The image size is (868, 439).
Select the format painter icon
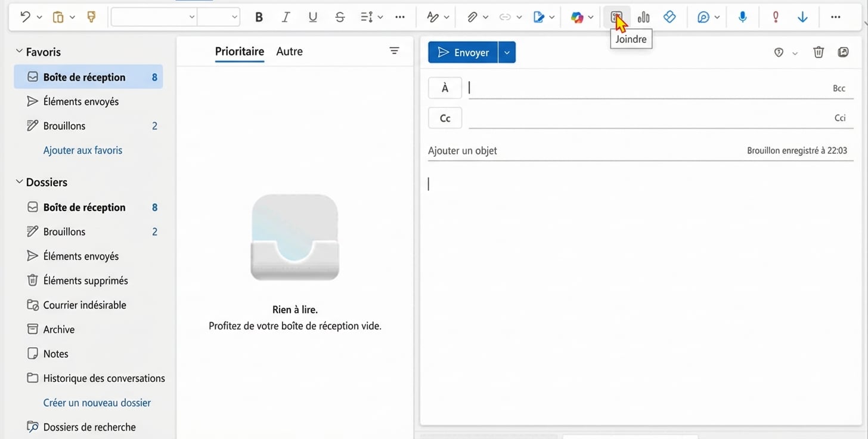pos(91,17)
